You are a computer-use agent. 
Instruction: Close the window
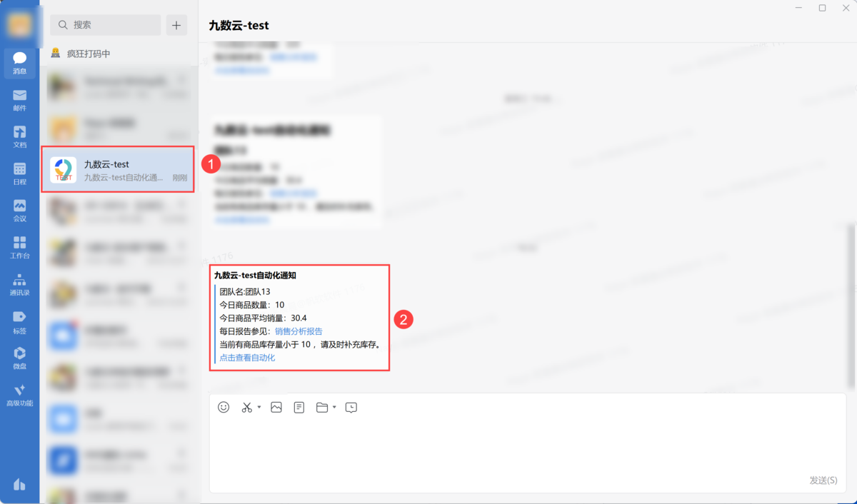pos(846,8)
